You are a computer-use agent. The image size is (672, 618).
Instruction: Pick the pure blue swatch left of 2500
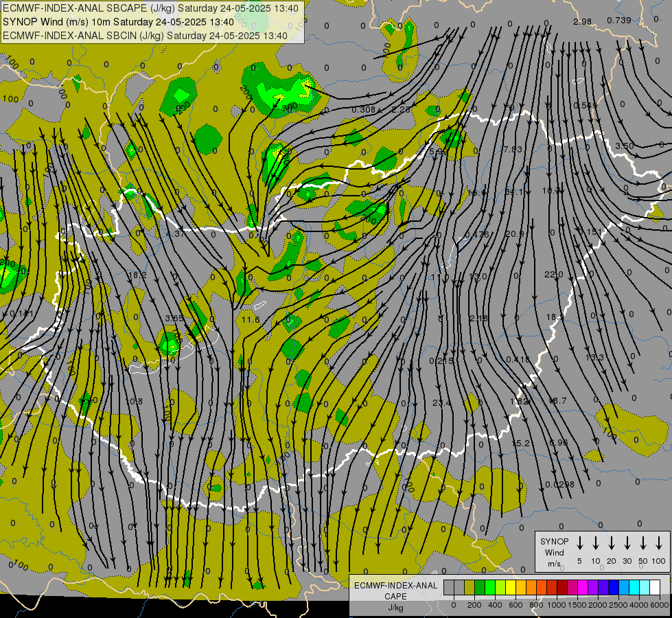[x=613, y=587]
